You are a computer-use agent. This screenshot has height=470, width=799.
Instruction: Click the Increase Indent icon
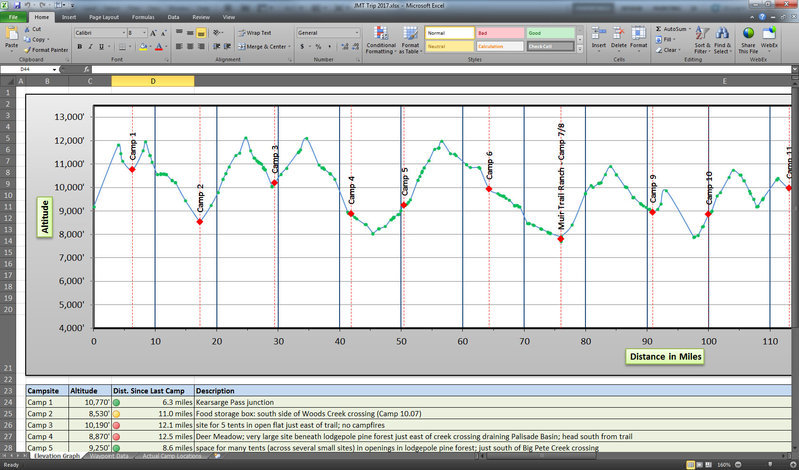click(x=227, y=46)
